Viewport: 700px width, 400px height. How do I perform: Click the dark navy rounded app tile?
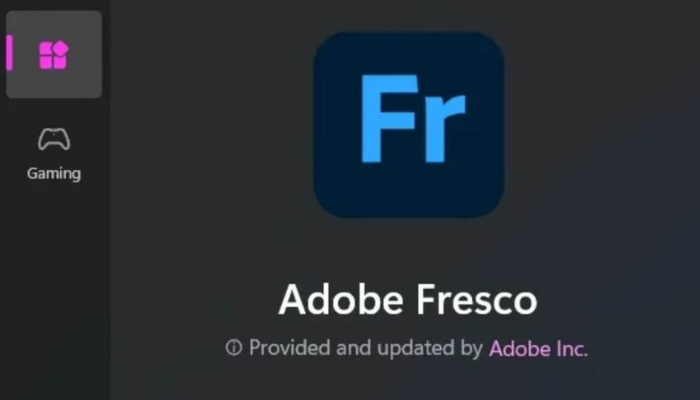pos(409,125)
